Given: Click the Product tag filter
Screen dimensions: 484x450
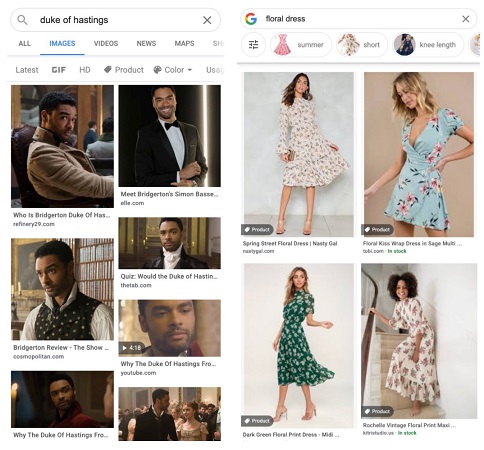Looking at the screenshot, I should [124, 70].
